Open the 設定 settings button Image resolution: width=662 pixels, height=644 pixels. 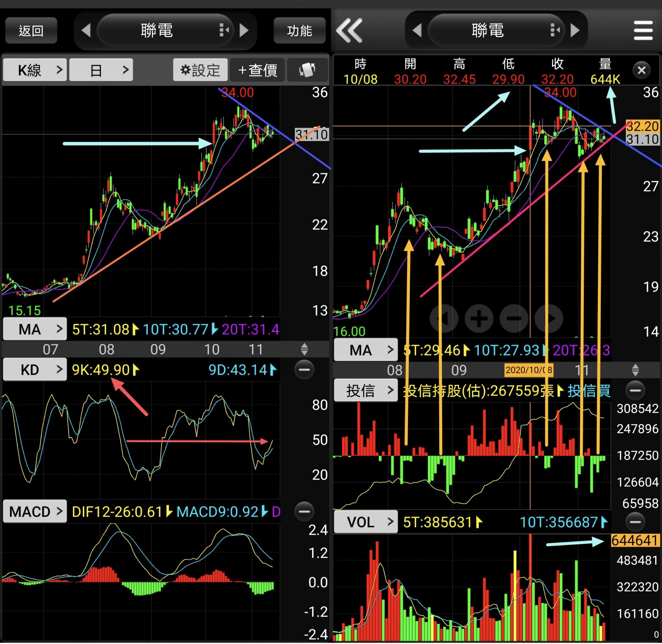tap(200, 70)
